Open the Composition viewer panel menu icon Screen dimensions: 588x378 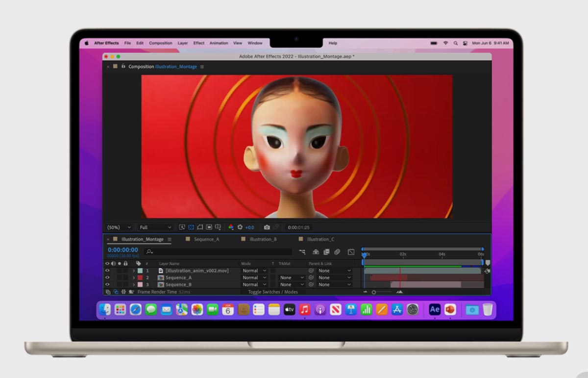coord(202,67)
